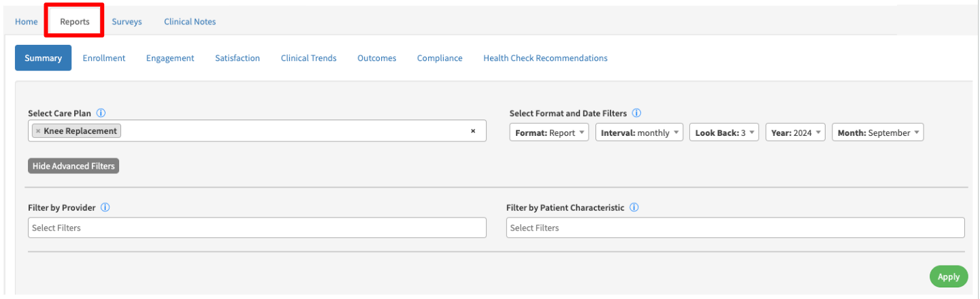Open the Format dropdown
This screenshot has width=980, height=299.
(549, 133)
